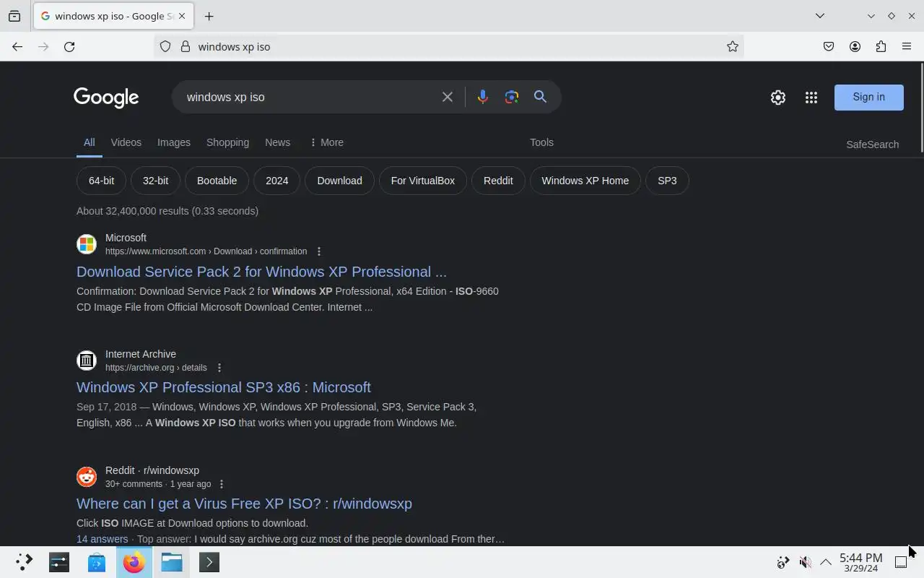Screen dimensions: 924x578
Task: Launch the terminal from taskbar
Action: (x=209, y=562)
